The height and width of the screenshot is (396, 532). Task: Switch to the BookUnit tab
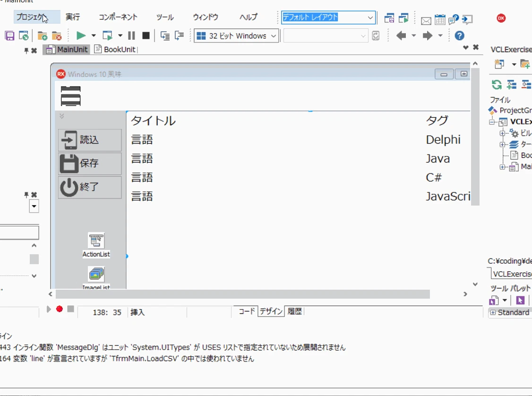click(x=115, y=50)
